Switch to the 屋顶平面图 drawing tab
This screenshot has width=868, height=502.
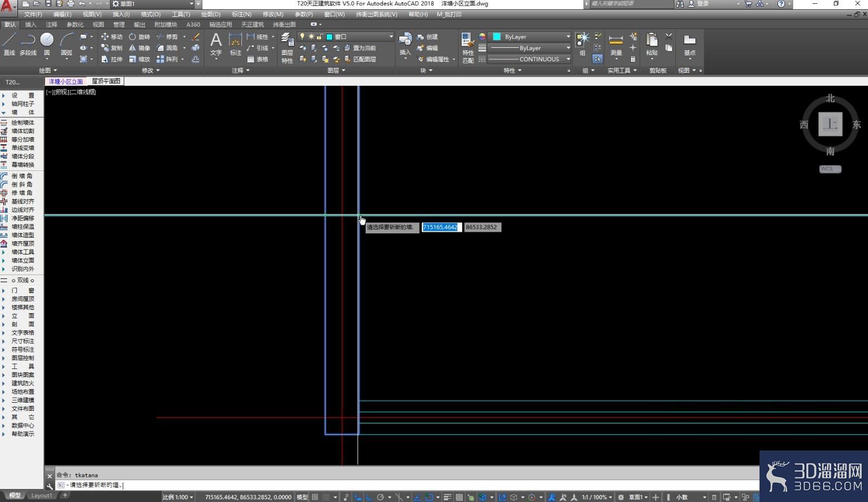point(106,81)
